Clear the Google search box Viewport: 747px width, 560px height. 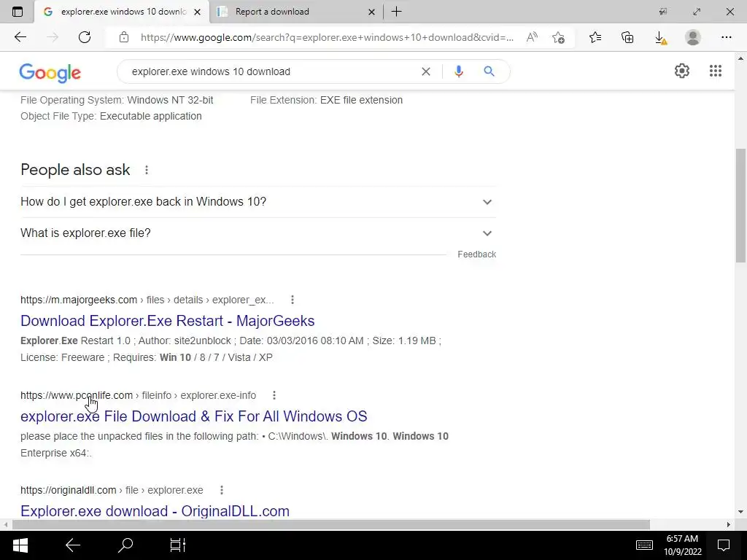426,71
